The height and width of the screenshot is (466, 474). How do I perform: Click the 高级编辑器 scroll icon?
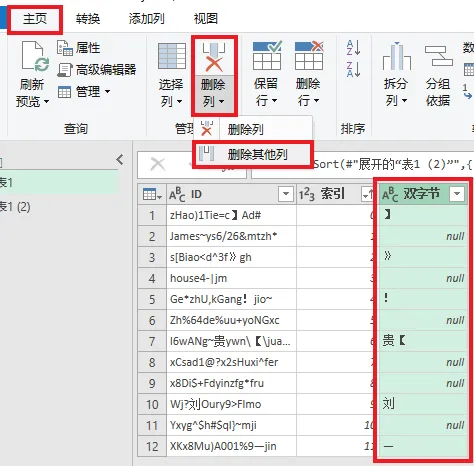coord(64,70)
